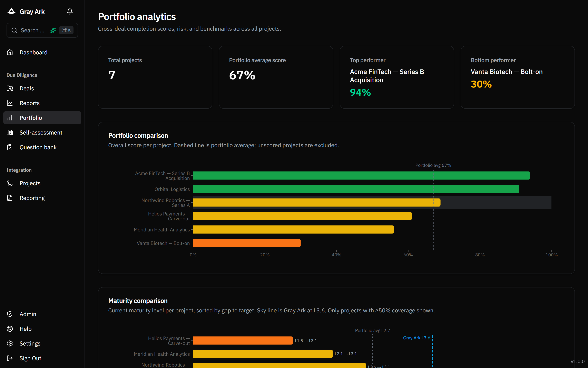Click the Total projects card

point(155,77)
